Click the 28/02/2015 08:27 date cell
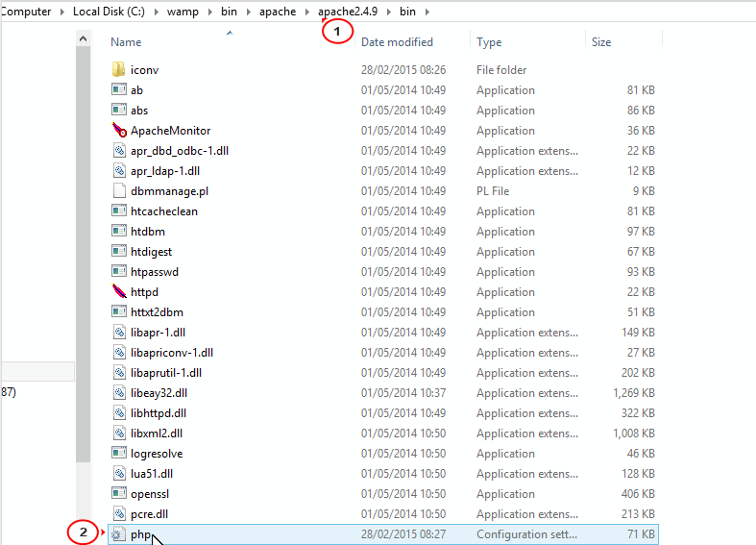The height and width of the screenshot is (545, 756). click(x=403, y=534)
